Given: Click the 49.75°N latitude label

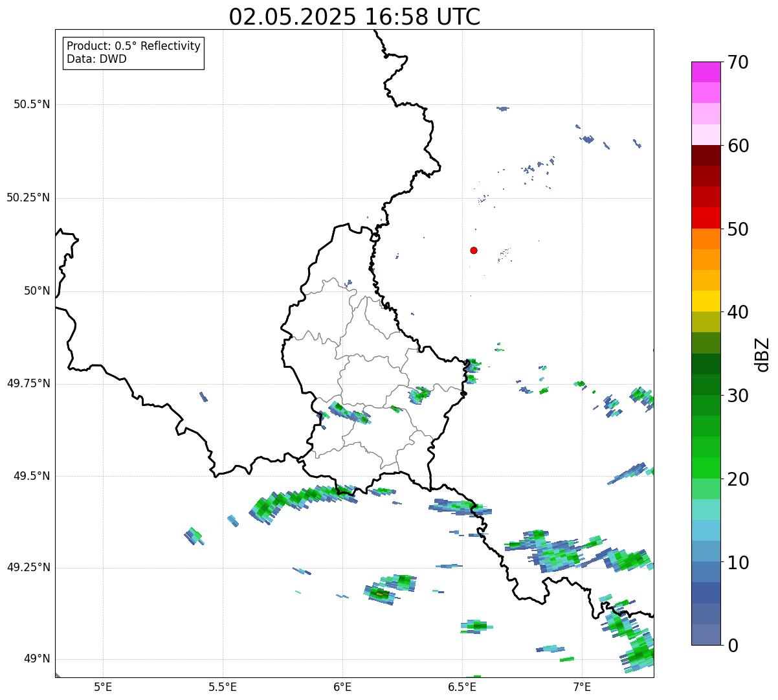Looking at the screenshot, I should 28,383.
